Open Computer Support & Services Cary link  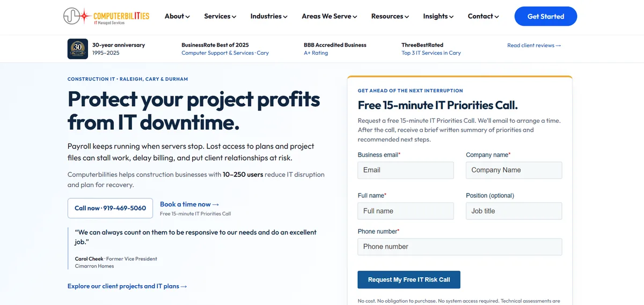[225, 53]
